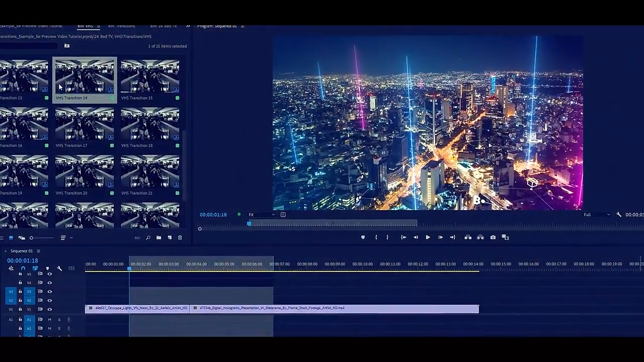Expand hidden panel tabs with double chevron
644x362 pixels.
point(188,26)
